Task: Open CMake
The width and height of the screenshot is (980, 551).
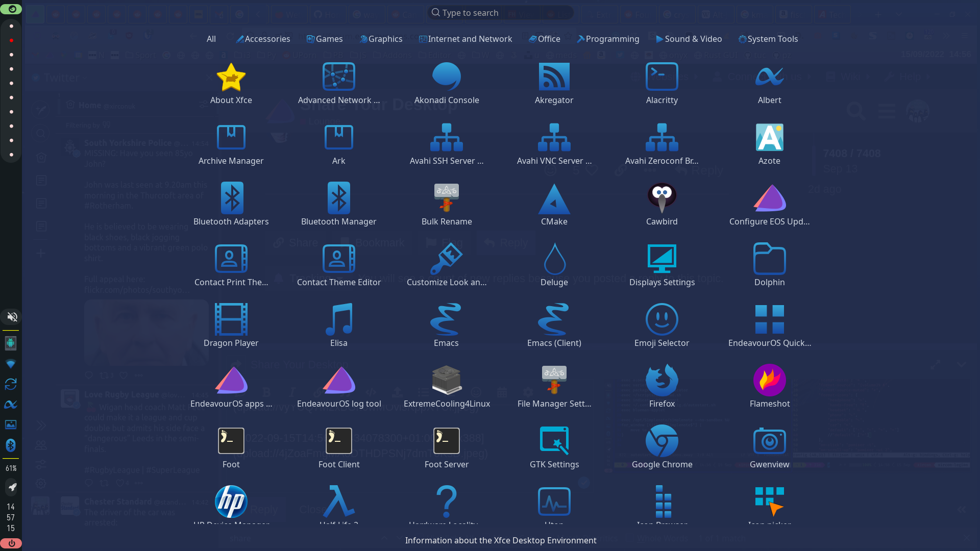Action: pos(554,206)
